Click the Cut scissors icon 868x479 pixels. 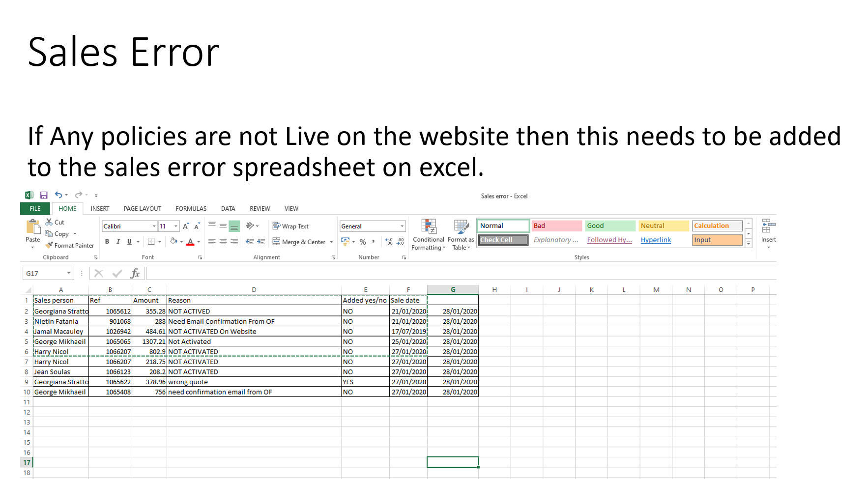(49, 222)
